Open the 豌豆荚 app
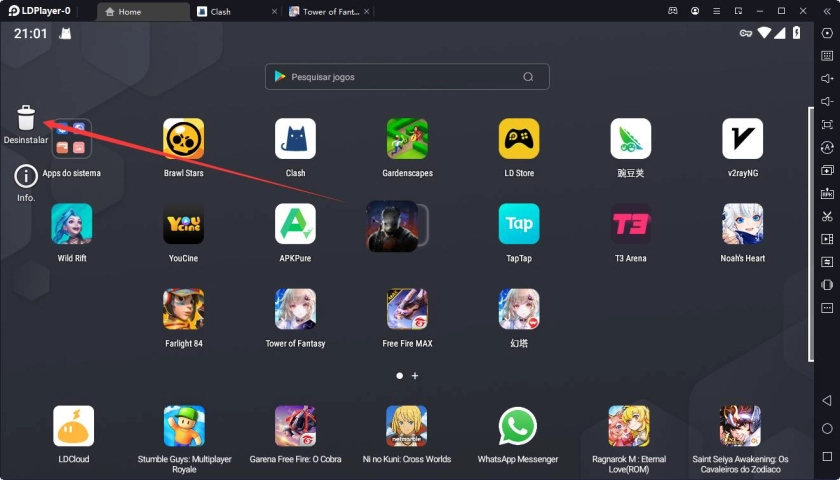 pyautogui.click(x=631, y=139)
